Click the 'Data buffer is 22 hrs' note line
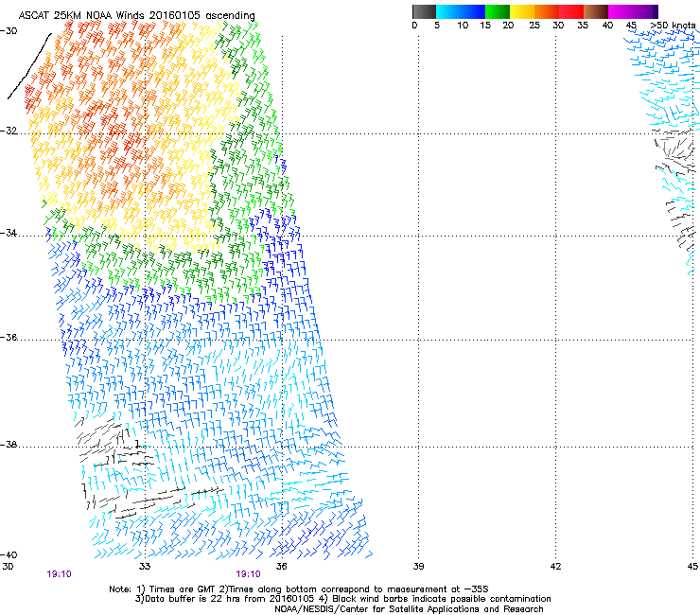700x615 pixels. tap(342, 599)
